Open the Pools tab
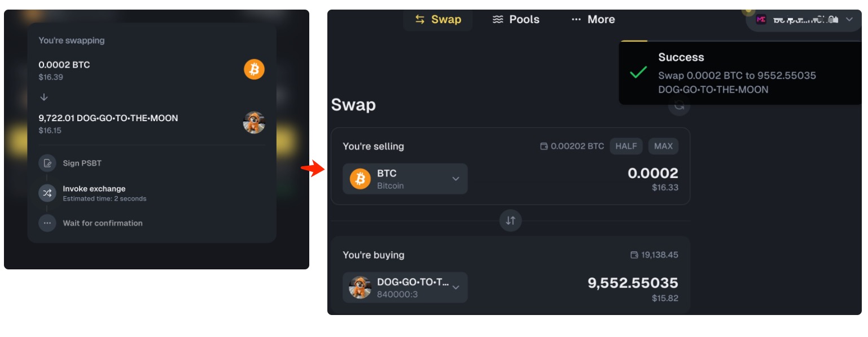Viewport: 868px width, 337px height. pyautogui.click(x=516, y=20)
